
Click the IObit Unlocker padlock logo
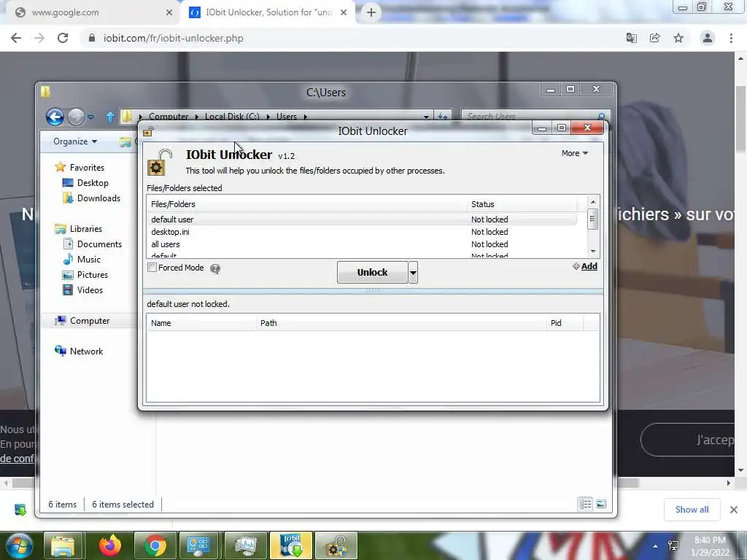tap(158, 163)
